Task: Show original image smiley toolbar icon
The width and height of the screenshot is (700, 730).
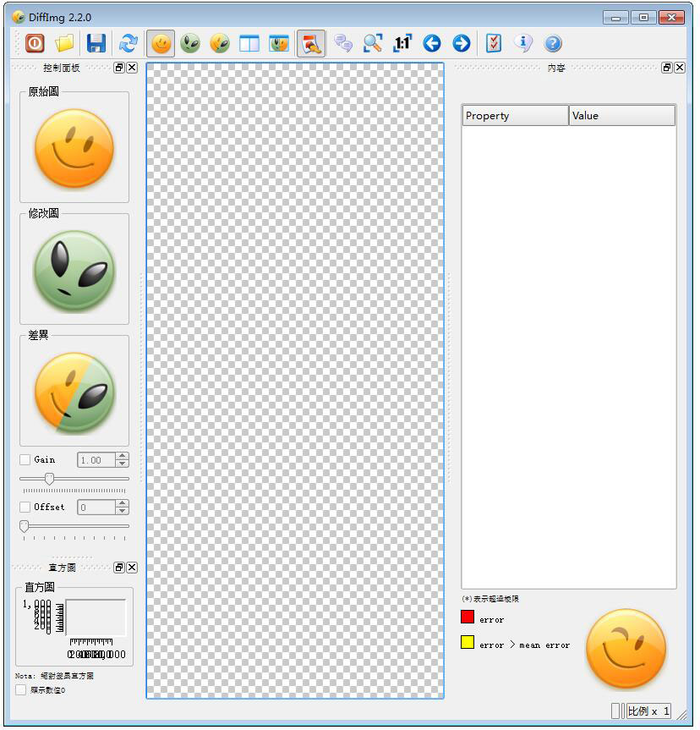Action: (161, 44)
